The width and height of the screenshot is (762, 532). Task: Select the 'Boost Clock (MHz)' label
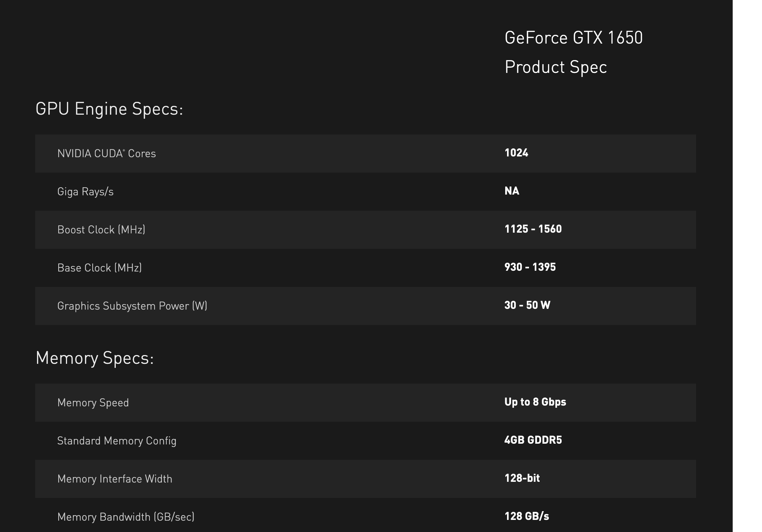pos(101,230)
